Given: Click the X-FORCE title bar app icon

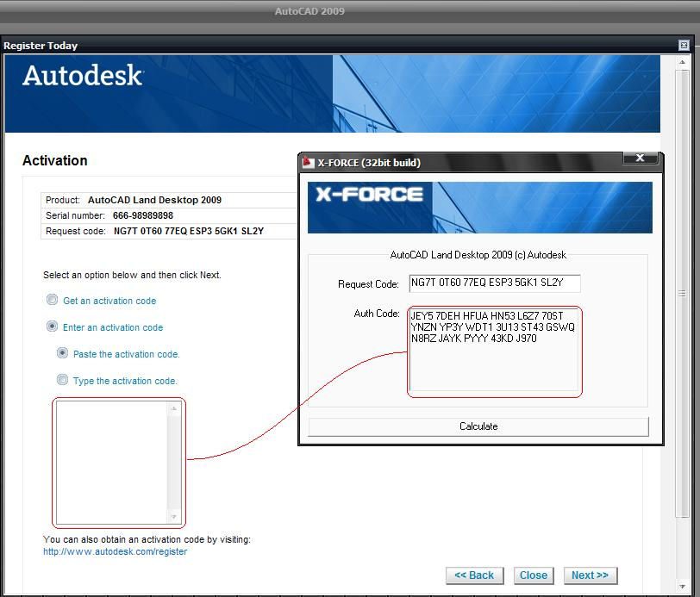Looking at the screenshot, I should click(309, 163).
